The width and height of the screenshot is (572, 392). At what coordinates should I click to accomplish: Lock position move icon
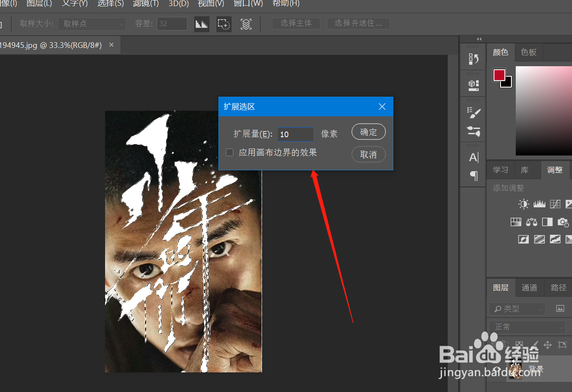548,344
